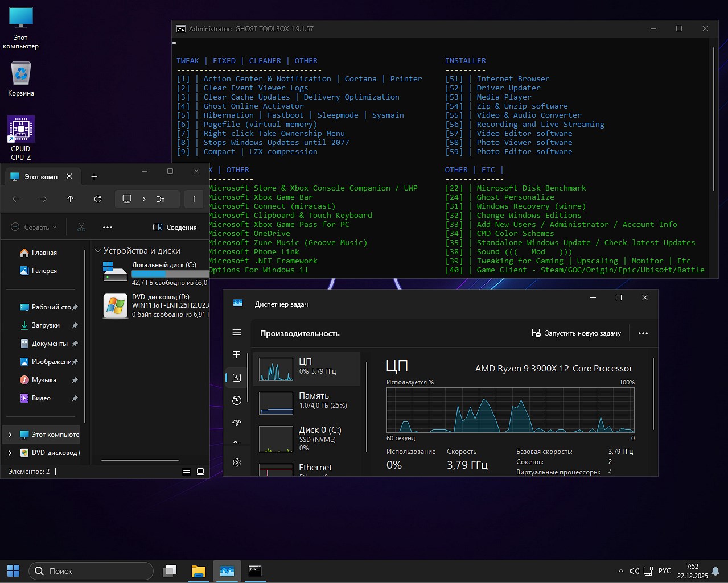This screenshot has width=728, height=583.
Task: Collapse the Устройства и диски group
Action: (x=98, y=251)
